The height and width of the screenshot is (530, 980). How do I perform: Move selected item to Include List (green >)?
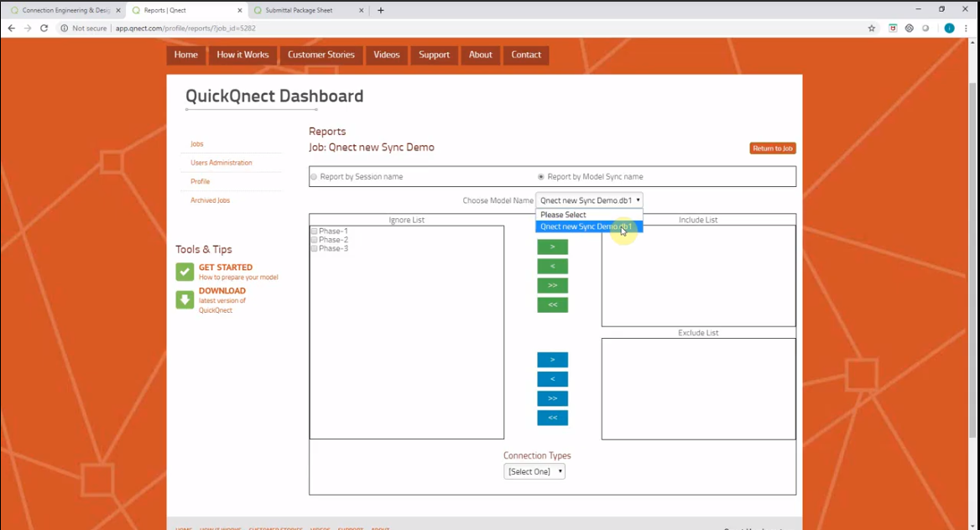tap(552, 247)
